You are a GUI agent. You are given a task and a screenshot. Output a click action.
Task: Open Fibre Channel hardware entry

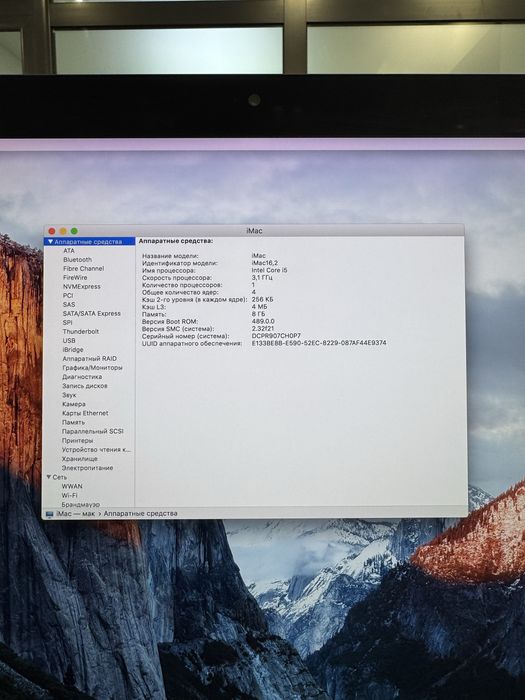pyautogui.click(x=83, y=268)
